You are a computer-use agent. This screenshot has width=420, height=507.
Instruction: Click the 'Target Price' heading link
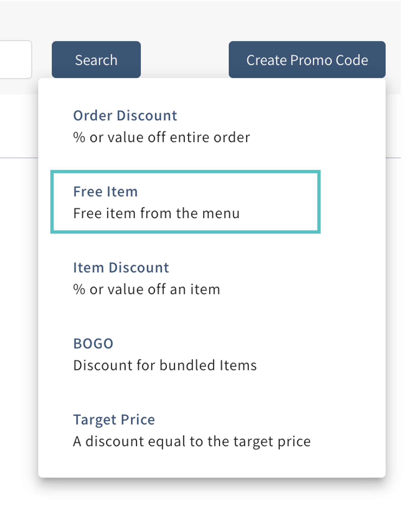[114, 420]
